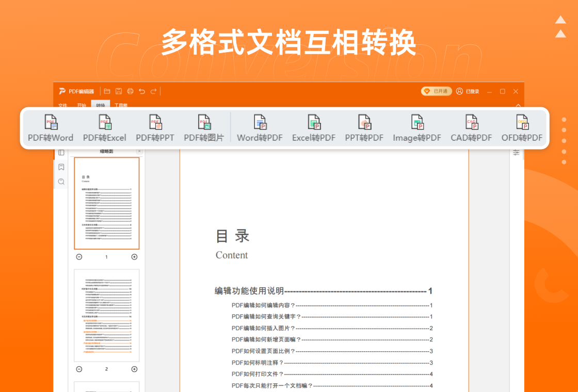This screenshot has width=578, height=392.
Task: Click the Excel转PDF conversion icon
Action: click(314, 128)
